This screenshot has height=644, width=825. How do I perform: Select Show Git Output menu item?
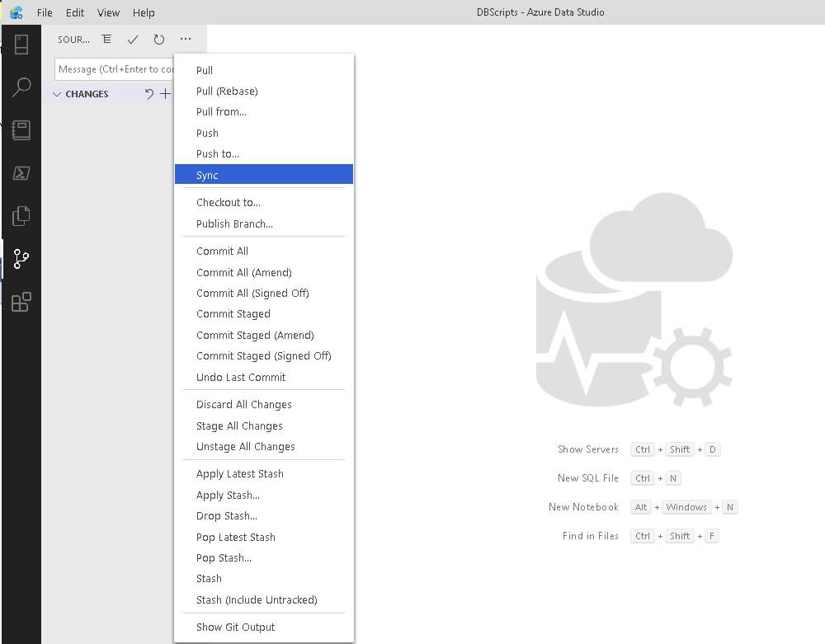point(235,627)
